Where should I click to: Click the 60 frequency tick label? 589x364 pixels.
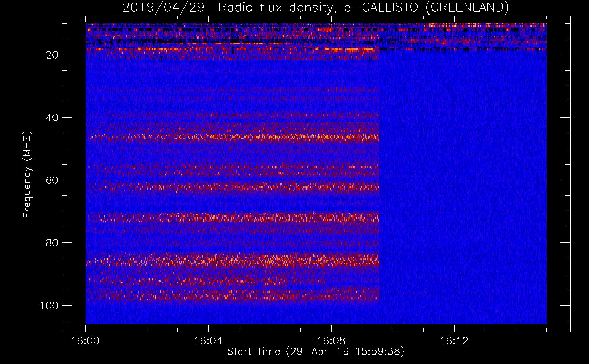click(x=52, y=180)
